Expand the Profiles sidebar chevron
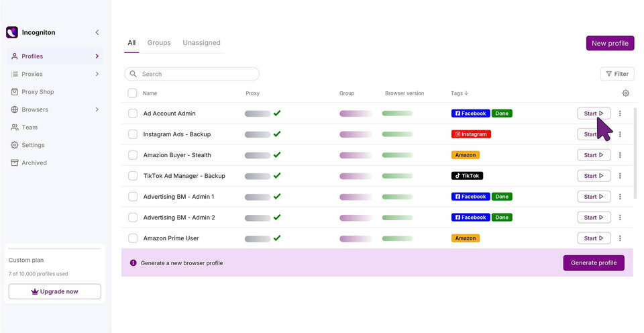Viewport: 644px width, 333px height. [x=97, y=56]
